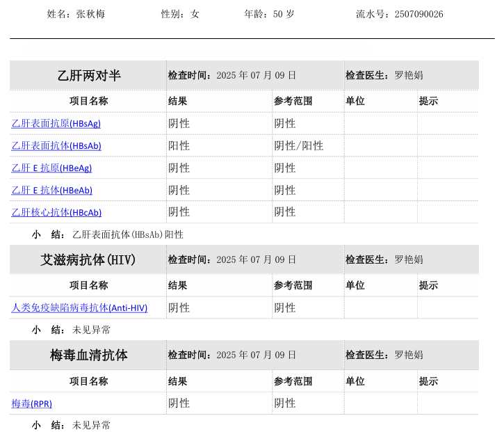Select the HBeAb result 阴性

[x=179, y=190]
